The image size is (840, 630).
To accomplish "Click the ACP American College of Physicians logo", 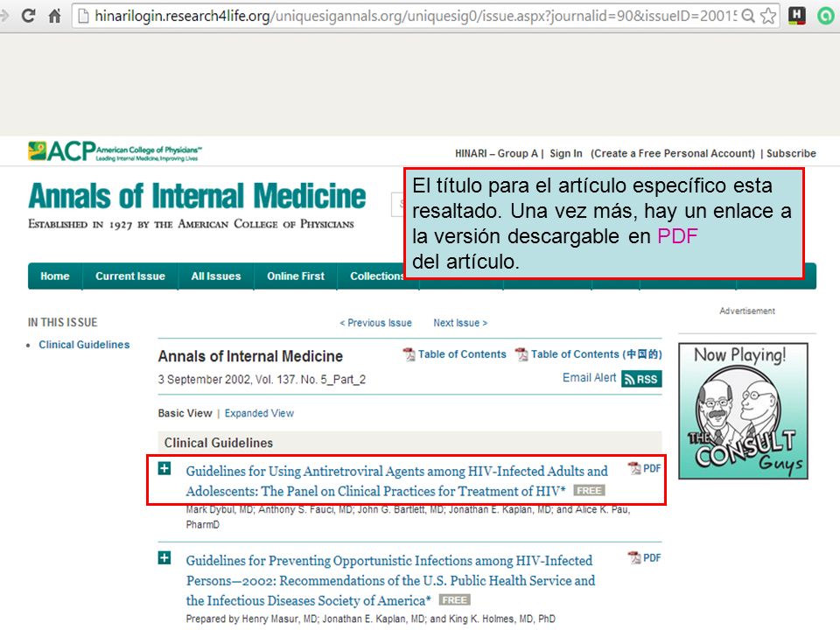I will pos(115,151).
